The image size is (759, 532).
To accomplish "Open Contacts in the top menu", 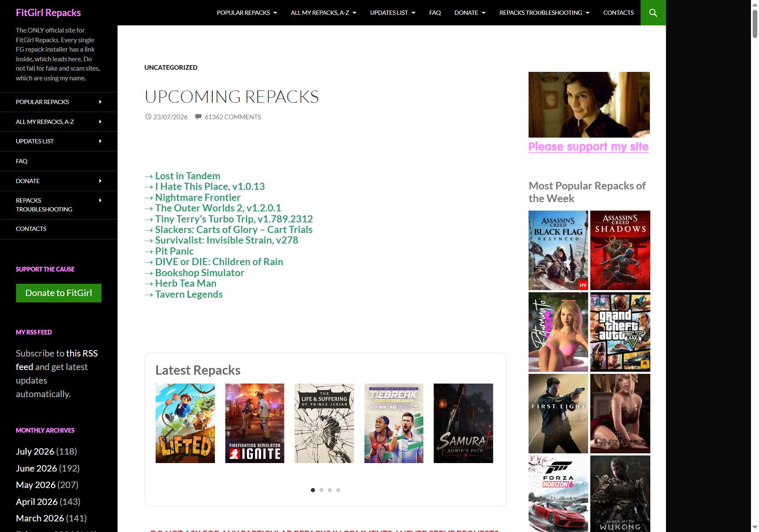I will [618, 13].
